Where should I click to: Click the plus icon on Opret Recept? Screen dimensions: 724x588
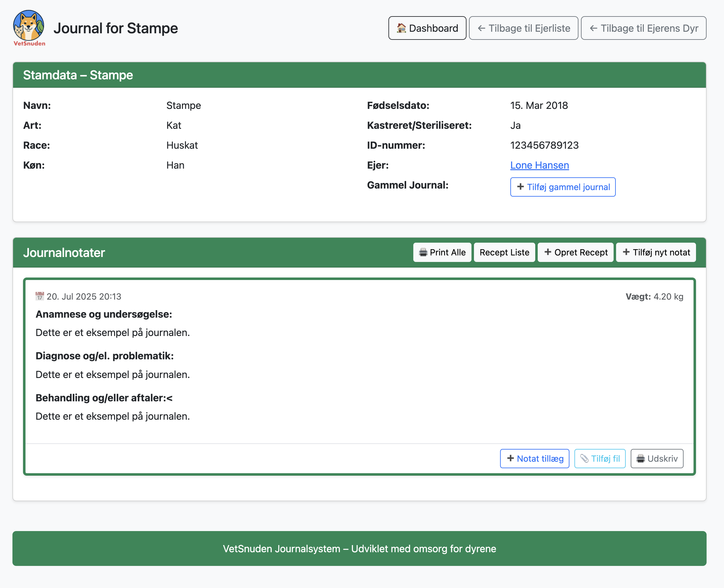coord(548,252)
